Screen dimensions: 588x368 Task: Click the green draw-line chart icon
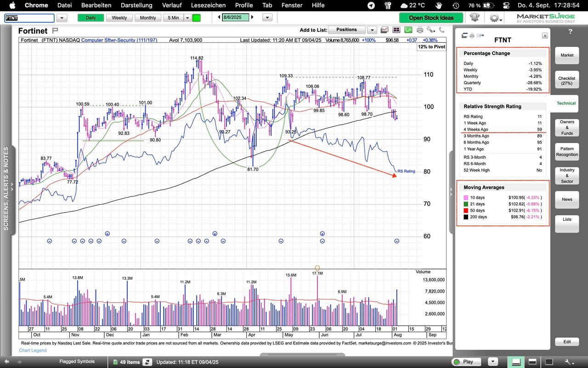pos(408,30)
